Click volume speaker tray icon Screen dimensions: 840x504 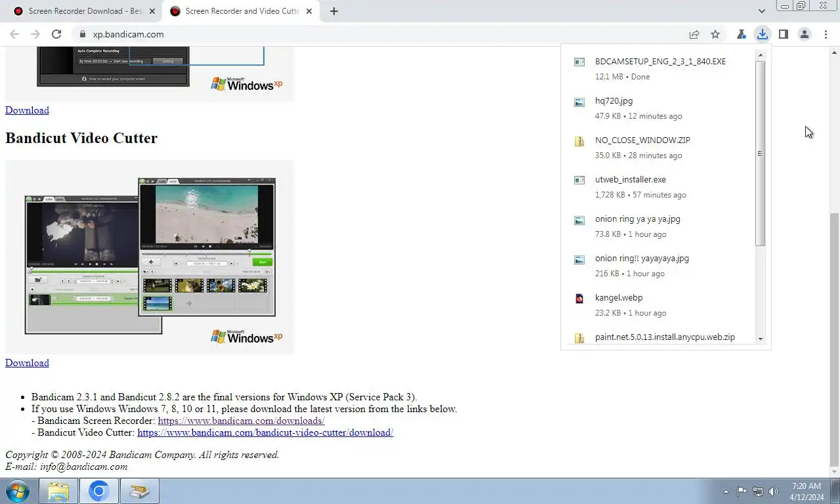pyautogui.click(x=774, y=491)
